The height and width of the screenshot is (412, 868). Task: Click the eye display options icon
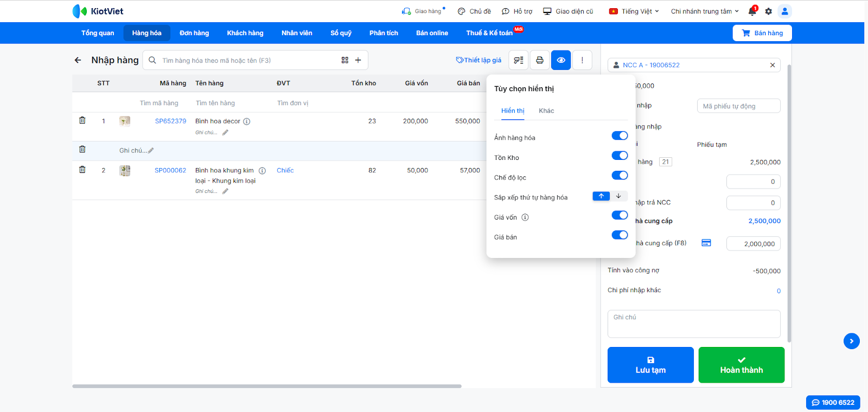tap(561, 60)
